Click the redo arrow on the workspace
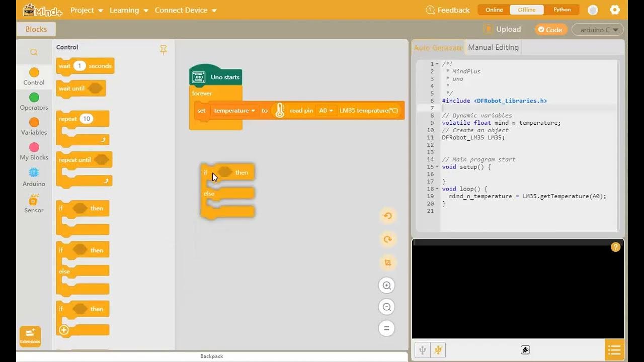This screenshot has height=362, width=644. coord(387,239)
